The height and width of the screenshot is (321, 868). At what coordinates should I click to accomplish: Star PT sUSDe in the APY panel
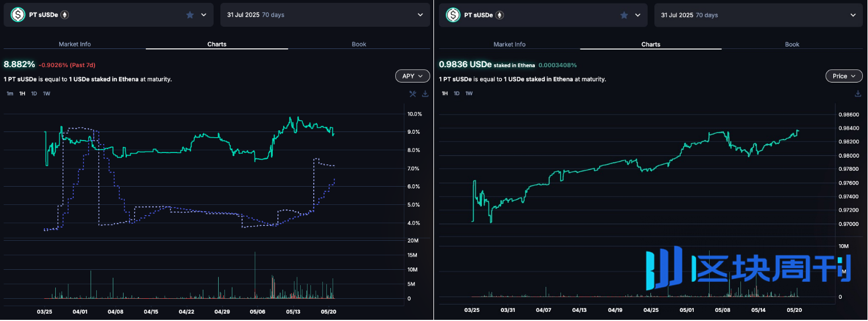(190, 15)
